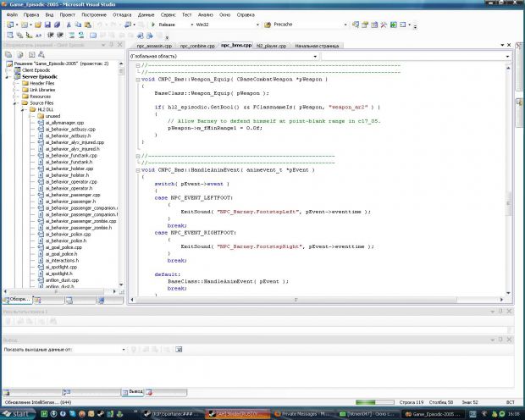The height and width of the screenshot is (420, 525).
Task: Click the Open File folder icon
Action: (x=38, y=25)
